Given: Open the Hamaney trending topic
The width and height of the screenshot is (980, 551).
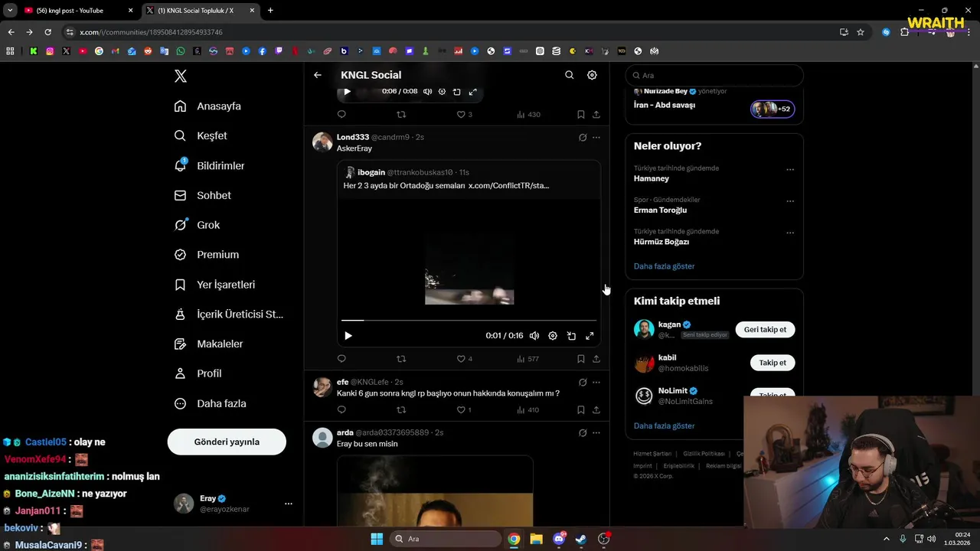Looking at the screenshot, I should [652, 178].
